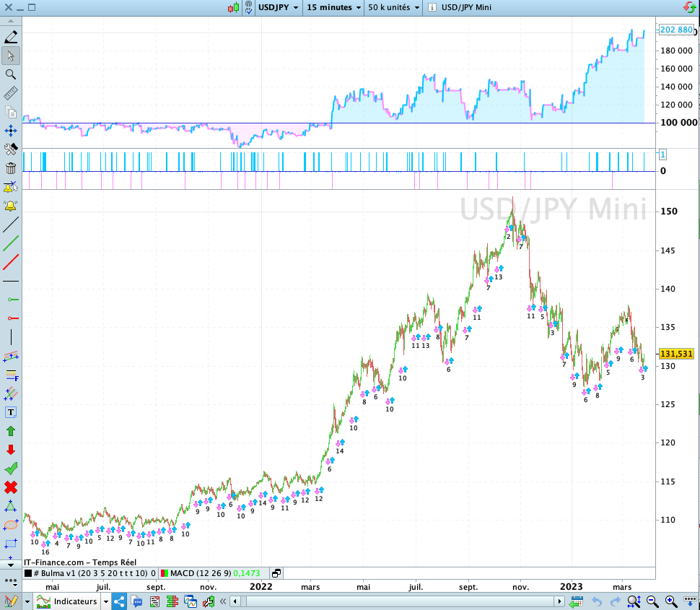The height and width of the screenshot is (610, 700).
Task: Click the horizontal scrollbar track
Action: [x=398, y=601]
